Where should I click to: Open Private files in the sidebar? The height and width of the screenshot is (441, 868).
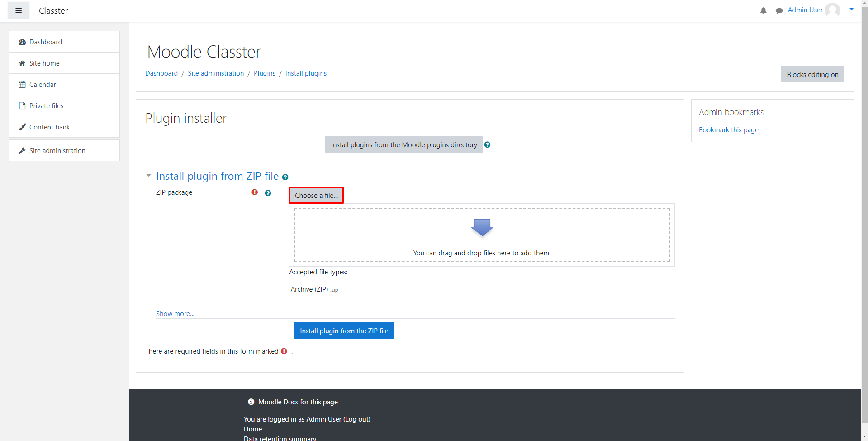pos(64,105)
